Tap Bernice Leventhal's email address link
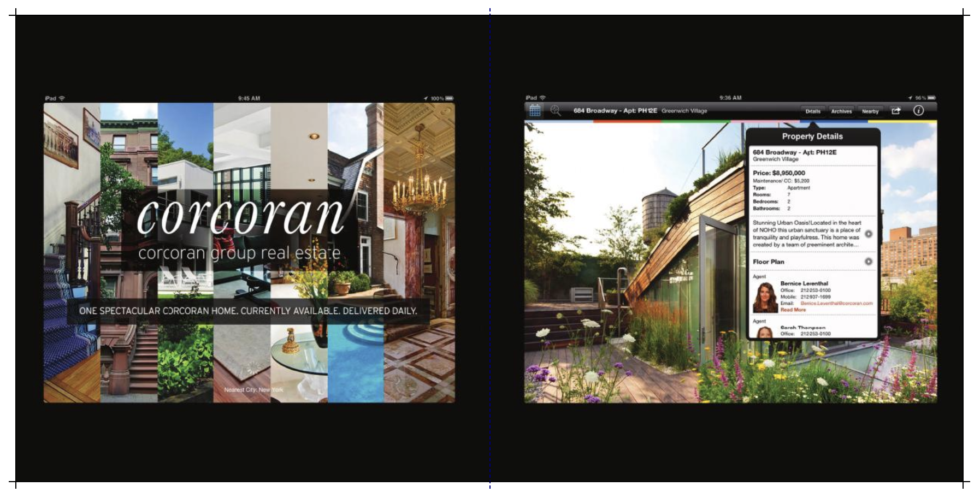 (x=836, y=303)
